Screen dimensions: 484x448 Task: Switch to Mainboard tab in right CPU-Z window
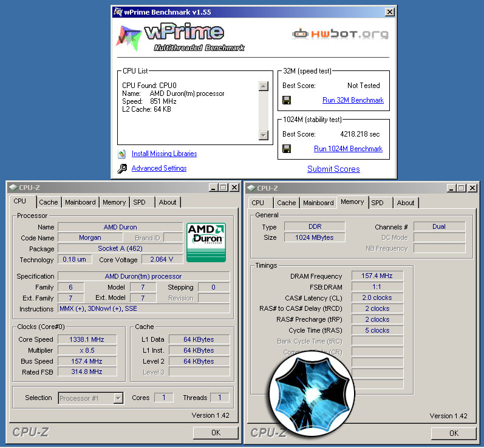[318, 203]
